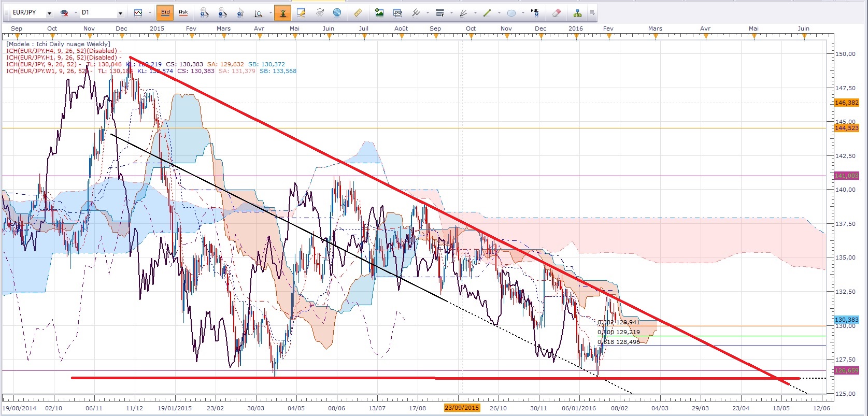Click the add picture icon
868x416 pixels.
tap(379, 12)
